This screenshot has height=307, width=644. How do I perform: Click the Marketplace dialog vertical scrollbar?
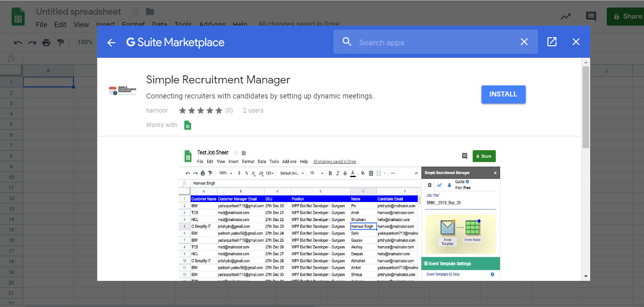(586, 108)
